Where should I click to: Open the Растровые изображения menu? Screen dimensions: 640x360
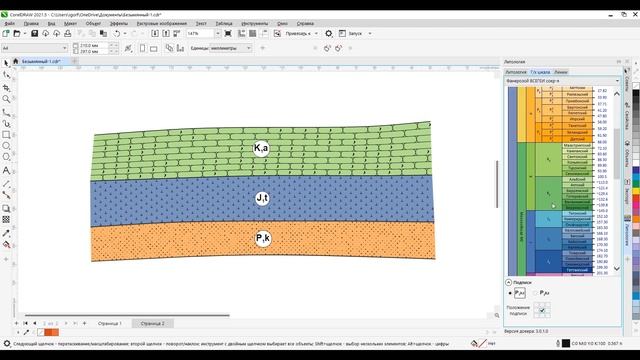pos(162,24)
